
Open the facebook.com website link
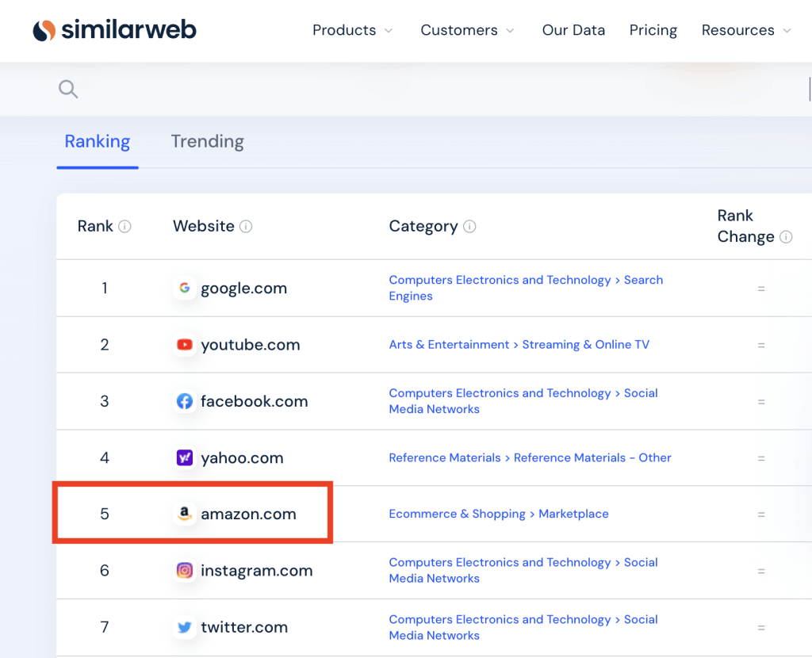(254, 400)
